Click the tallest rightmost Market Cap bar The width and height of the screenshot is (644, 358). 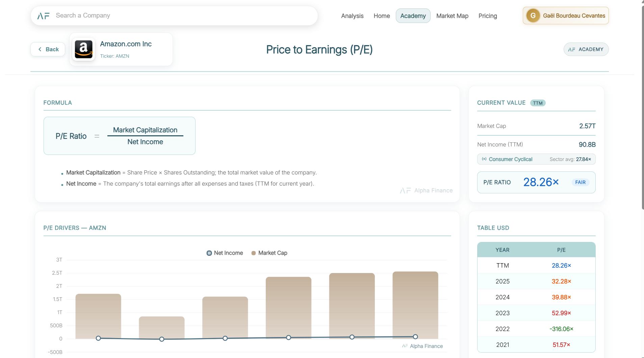pos(415,305)
